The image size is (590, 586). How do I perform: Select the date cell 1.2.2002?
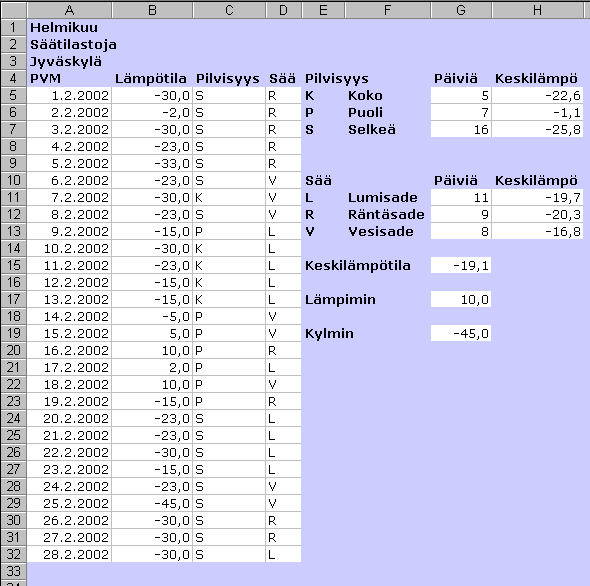[69, 96]
